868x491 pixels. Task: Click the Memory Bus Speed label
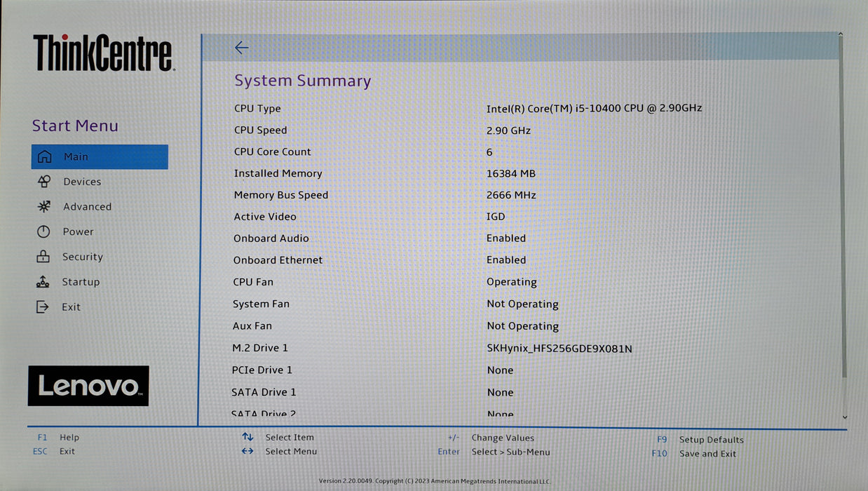(281, 195)
